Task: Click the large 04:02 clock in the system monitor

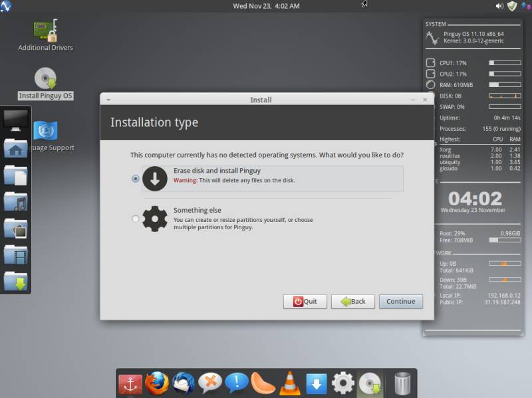Action: tap(475, 198)
